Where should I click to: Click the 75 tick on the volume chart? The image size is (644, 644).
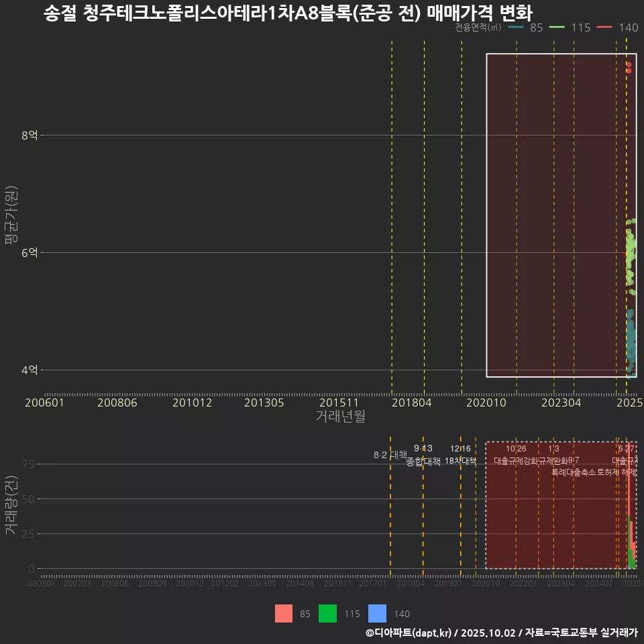pyautogui.click(x=28, y=464)
